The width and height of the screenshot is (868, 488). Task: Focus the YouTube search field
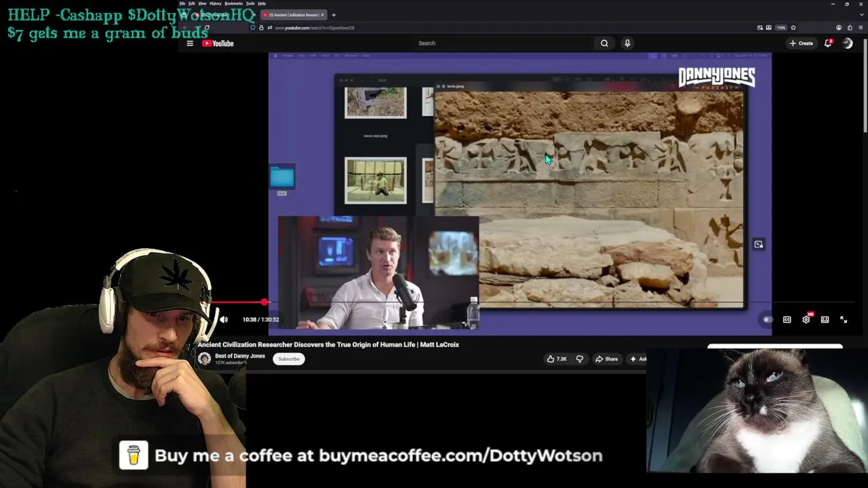click(x=505, y=43)
